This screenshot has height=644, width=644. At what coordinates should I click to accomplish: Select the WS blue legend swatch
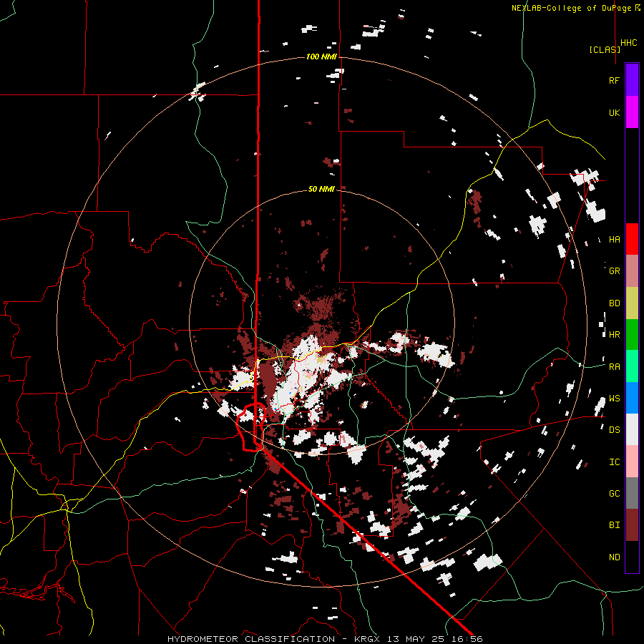(x=632, y=398)
